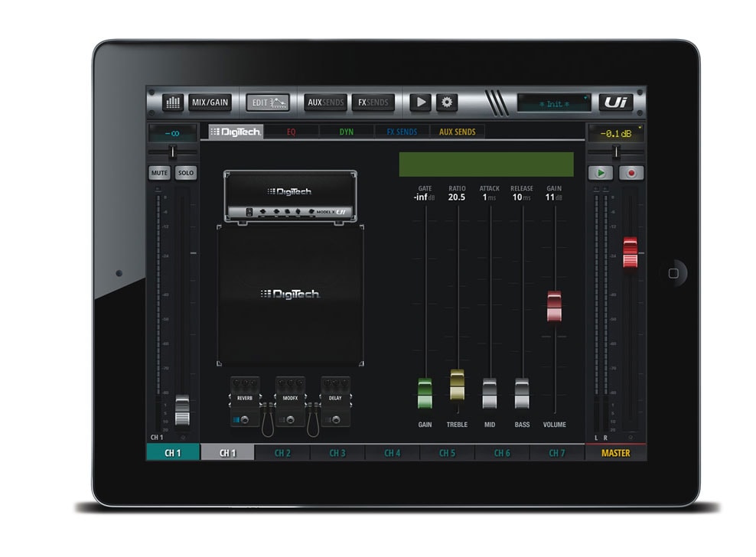Open the EDIT channel view
Screen dimensions: 756x557
point(268,103)
